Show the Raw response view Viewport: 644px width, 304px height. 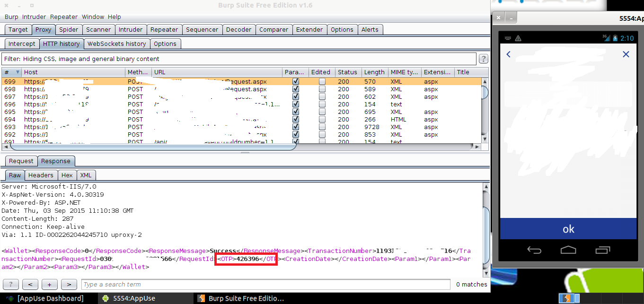tap(15, 175)
